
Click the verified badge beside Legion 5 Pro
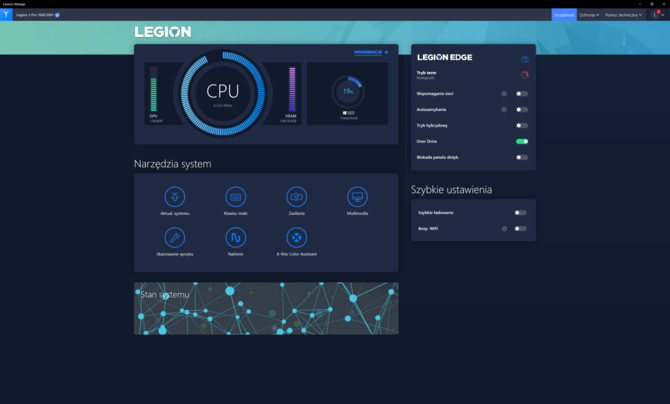pos(57,15)
